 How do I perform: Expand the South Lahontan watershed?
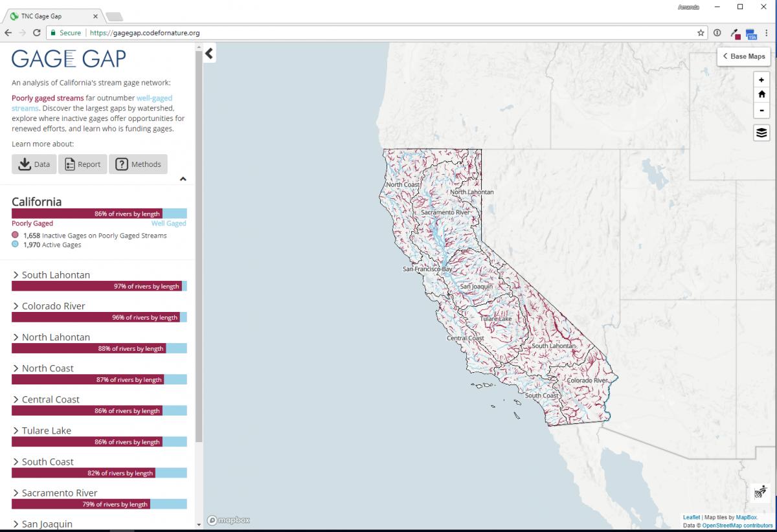[x=51, y=275]
